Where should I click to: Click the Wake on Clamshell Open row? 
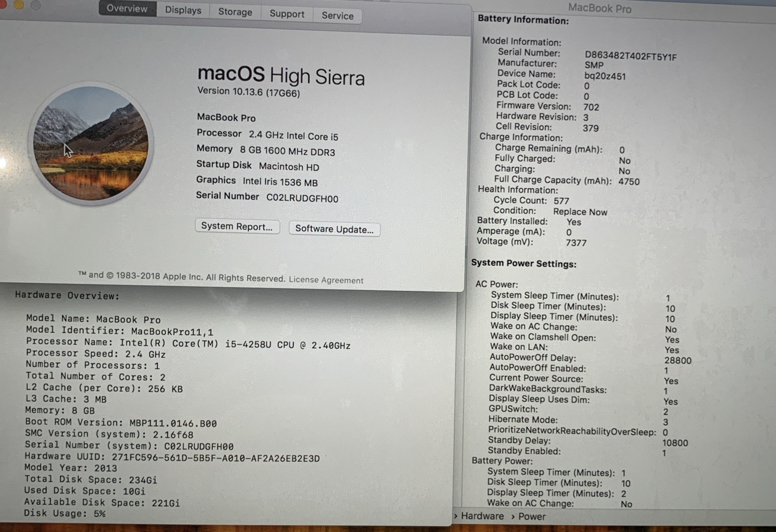click(x=585, y=338)
